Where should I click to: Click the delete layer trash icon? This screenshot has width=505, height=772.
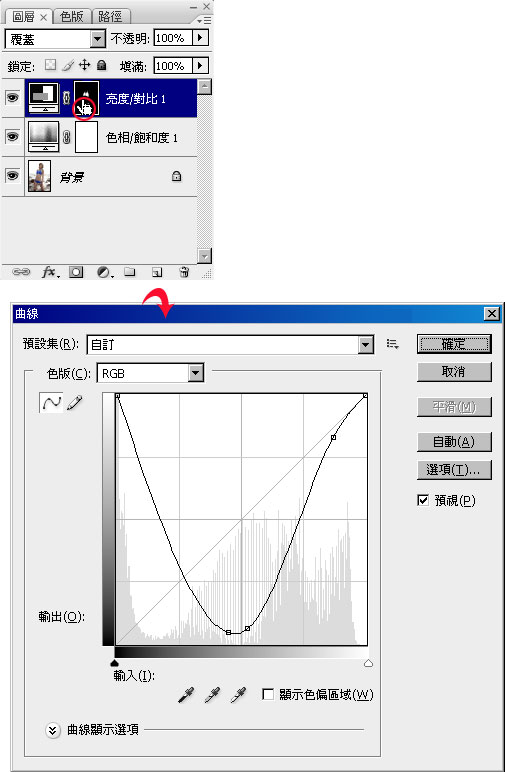click(184, 272)
